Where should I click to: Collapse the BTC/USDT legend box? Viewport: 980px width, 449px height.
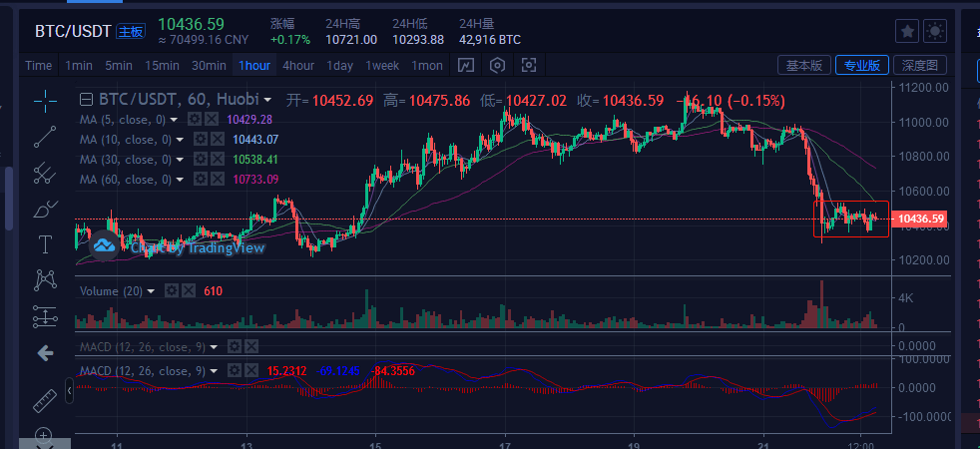tap(86, 100)
